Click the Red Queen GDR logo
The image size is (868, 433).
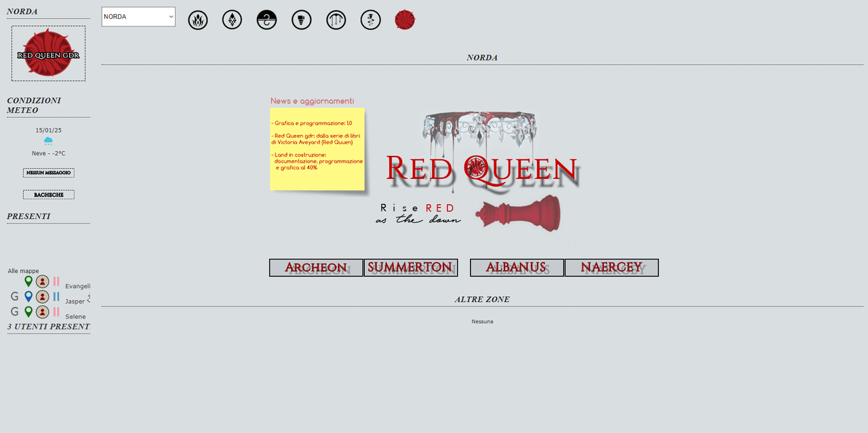pos(48,54)
